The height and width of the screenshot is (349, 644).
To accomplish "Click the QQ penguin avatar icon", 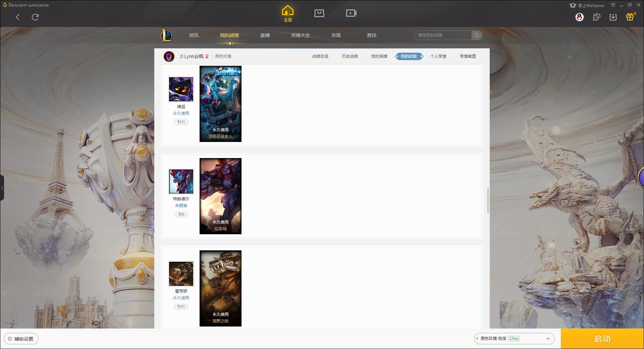I will pyautogui.click(x=579, y=17).
